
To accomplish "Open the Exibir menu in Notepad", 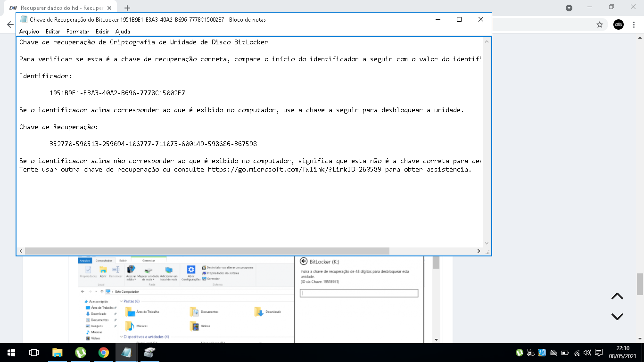I will 102,32.
